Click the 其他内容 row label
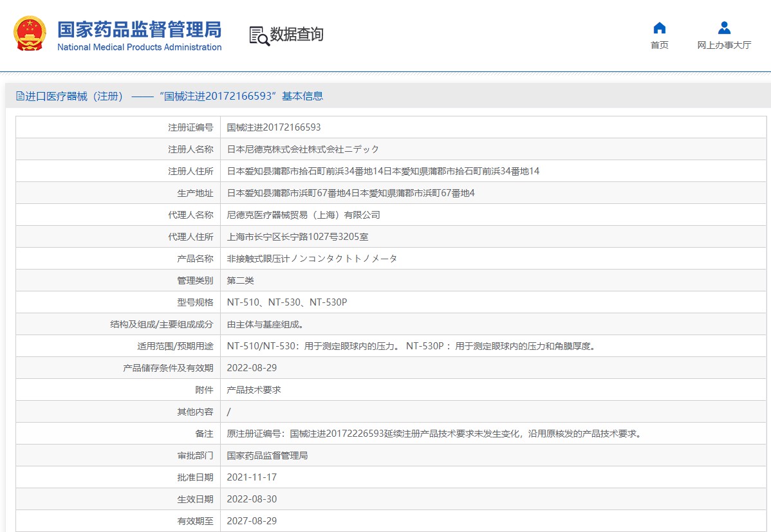 [195, 412]
